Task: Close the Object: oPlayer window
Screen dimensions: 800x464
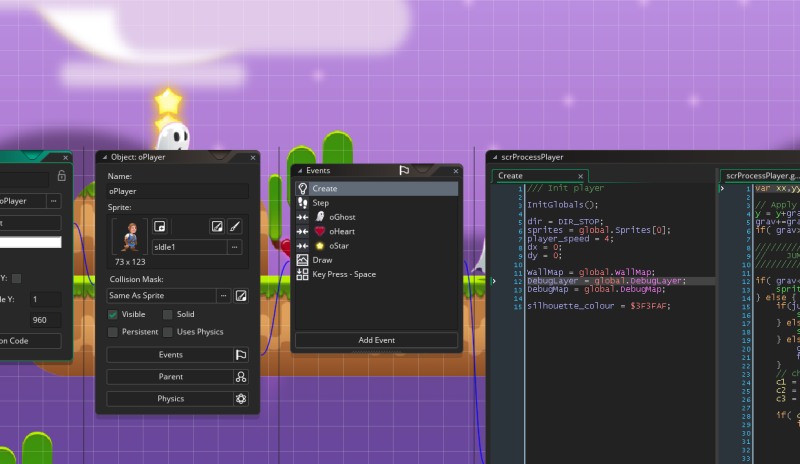Action: [253, 158]
